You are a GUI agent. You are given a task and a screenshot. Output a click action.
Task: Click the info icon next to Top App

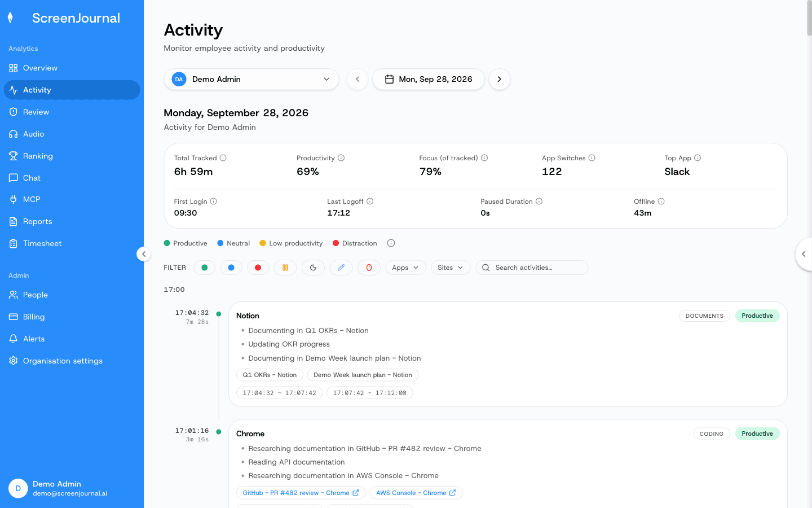[x=698, y=158]
